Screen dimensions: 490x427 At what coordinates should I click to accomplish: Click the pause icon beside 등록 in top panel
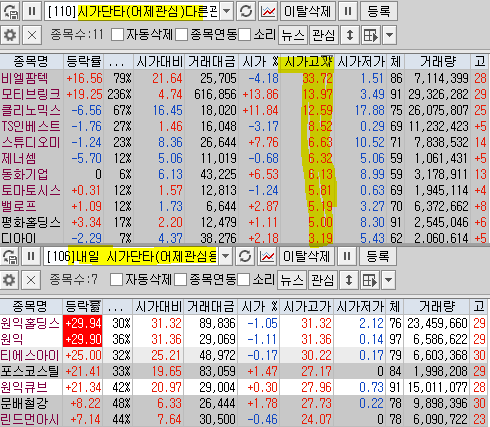(x=348, y=12)
